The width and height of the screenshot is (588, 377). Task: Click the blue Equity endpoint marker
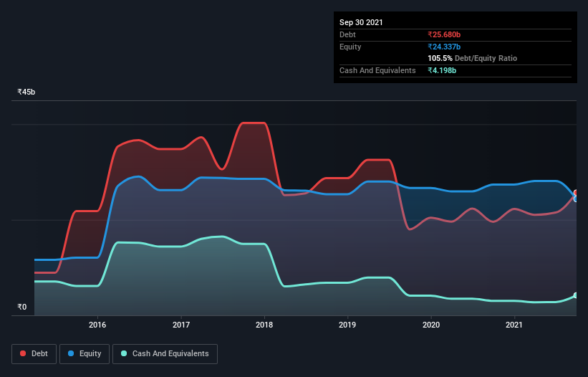[576, 199]
